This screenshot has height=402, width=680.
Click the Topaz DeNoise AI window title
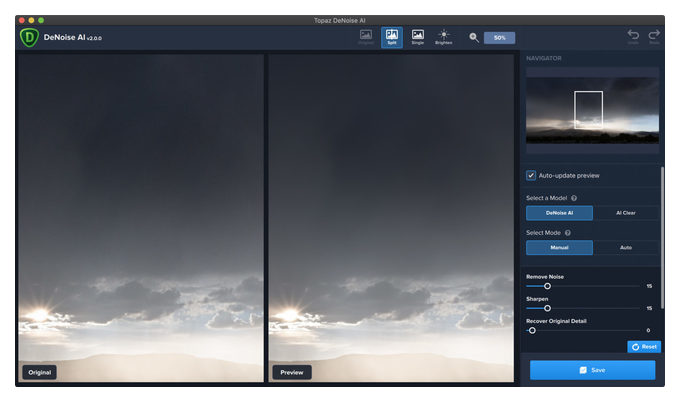pyautogui.click(x=340, y=20)
